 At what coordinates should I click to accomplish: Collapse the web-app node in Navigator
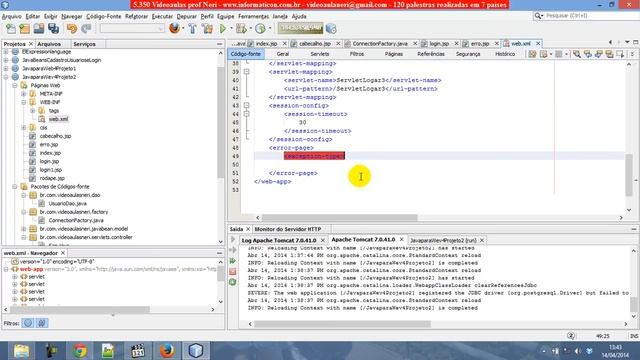(x=6, y=269)
